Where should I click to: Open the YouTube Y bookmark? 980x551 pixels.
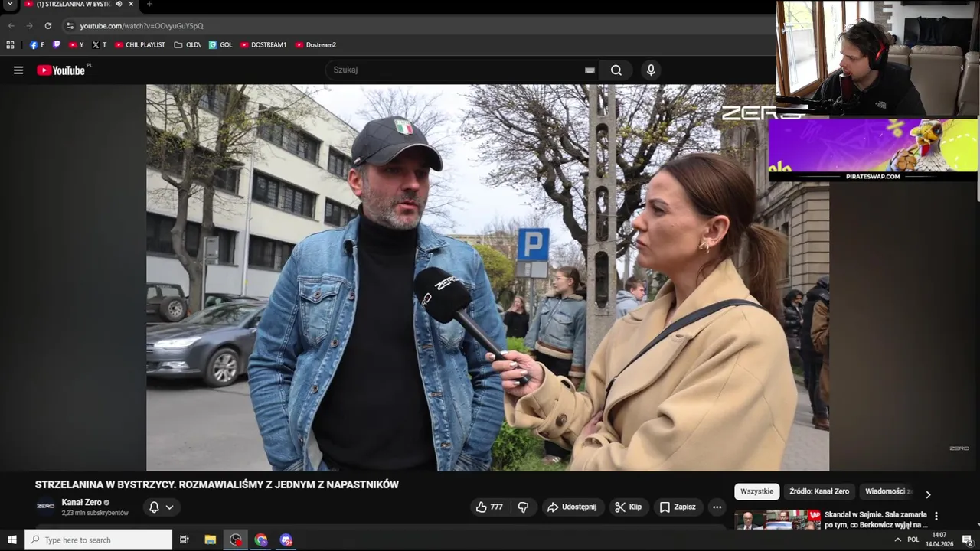(x=76, y=45)
